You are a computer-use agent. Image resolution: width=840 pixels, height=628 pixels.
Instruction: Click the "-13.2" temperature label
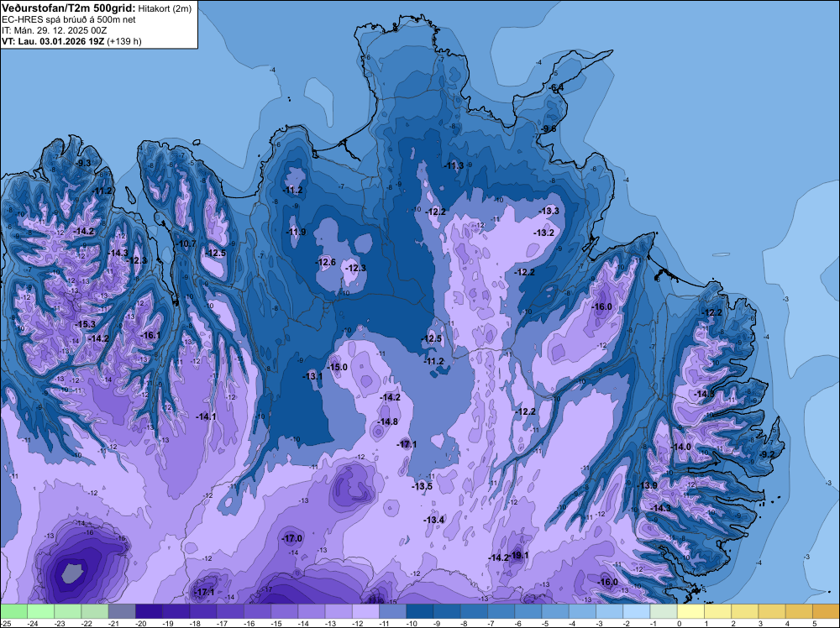coord(543,233)
